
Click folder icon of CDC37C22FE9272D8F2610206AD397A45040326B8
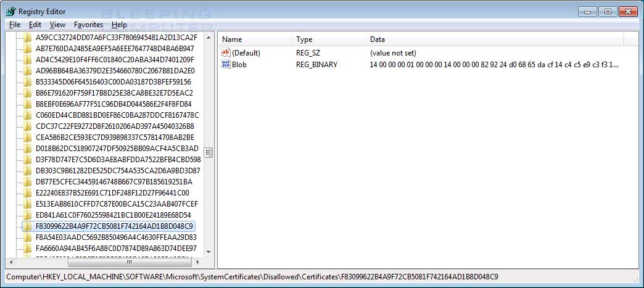28,126
